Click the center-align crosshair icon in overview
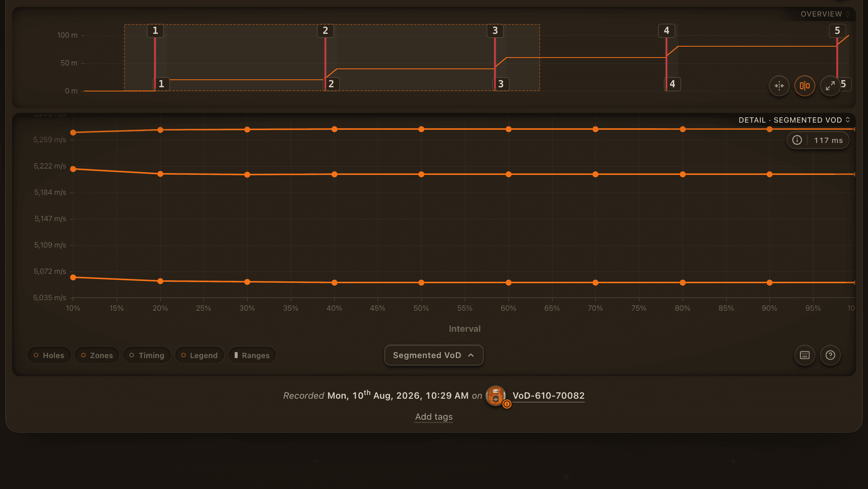The width and height of the screenshot is (868, 489). (779, 86)
